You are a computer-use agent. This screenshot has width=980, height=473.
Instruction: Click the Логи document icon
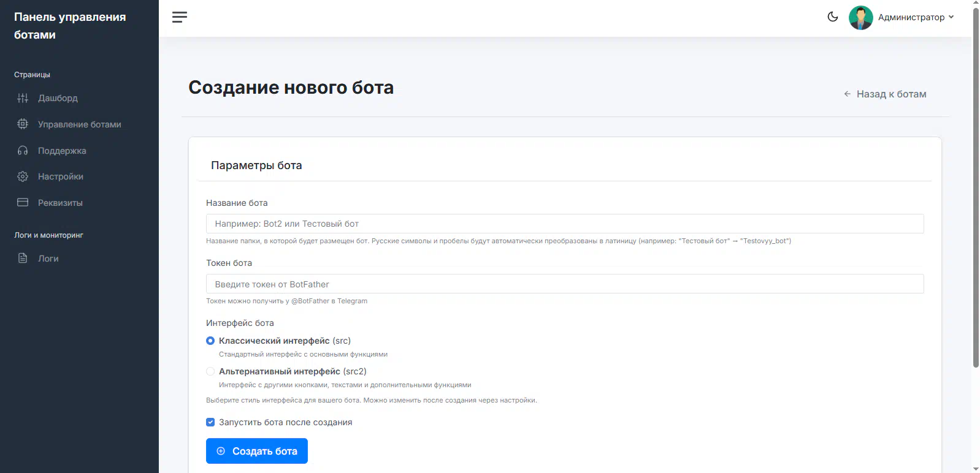(x=23, y=259)
